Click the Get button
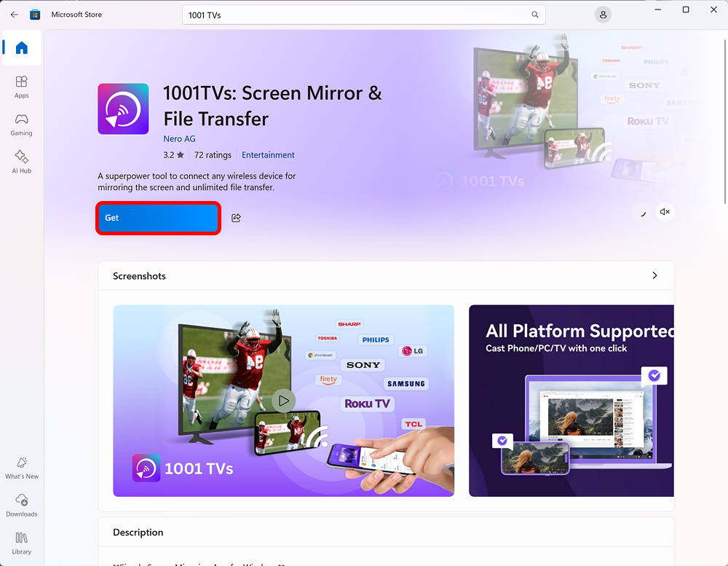This screenshot has width=728, height=566. pyautogui.click(x=158, y=218)
